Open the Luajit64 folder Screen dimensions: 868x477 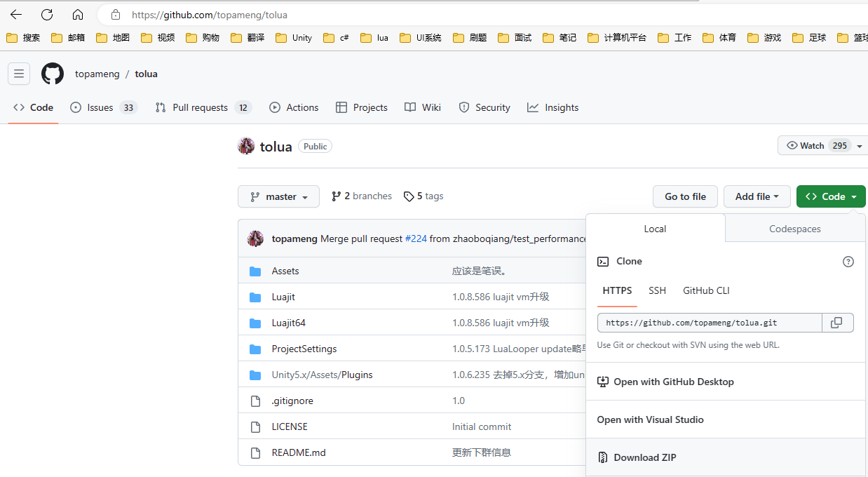(x=288, y=323)
